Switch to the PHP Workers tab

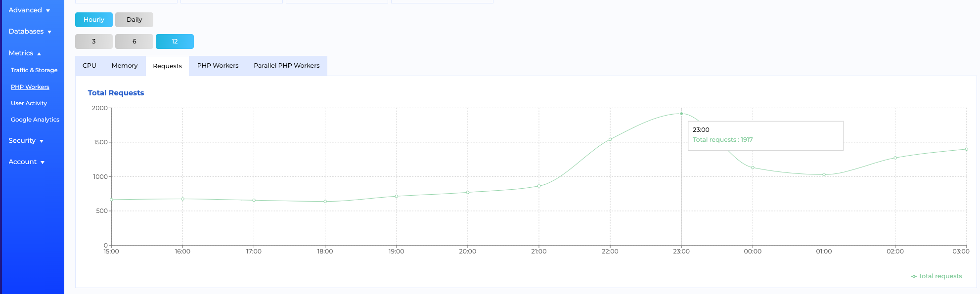click(x=218, y=66)
